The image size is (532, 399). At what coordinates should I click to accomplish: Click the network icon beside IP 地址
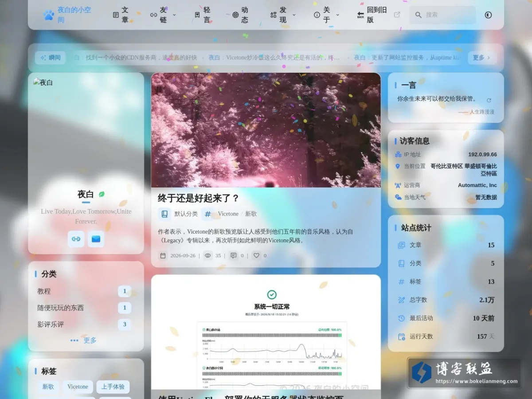click(398, 154)
